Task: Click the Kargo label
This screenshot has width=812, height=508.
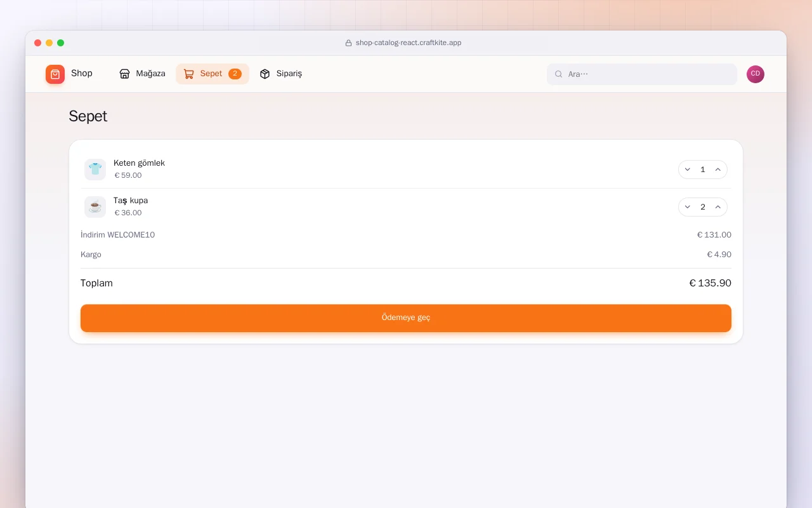Action: point(91,255)
